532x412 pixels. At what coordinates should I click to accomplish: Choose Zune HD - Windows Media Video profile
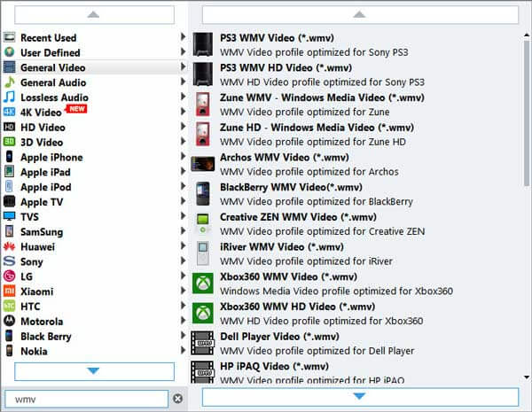point(356,134)
